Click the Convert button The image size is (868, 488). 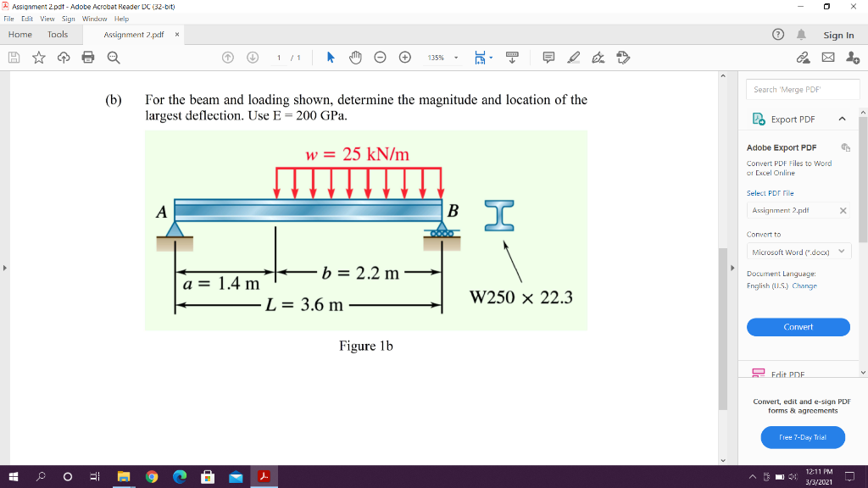point(798,327)
